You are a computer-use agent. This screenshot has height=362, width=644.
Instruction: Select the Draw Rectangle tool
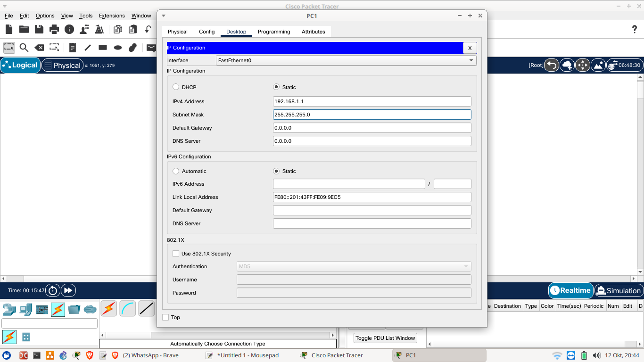click(x=103, y=48)
